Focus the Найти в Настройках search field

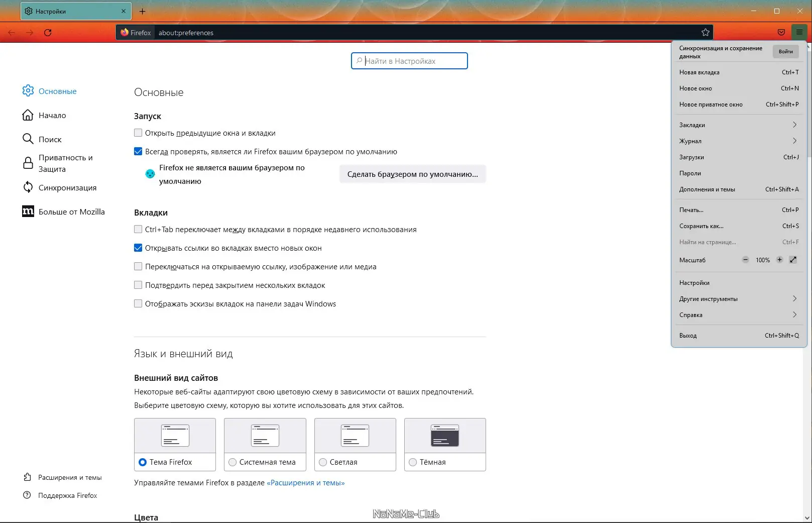(409, 61)
